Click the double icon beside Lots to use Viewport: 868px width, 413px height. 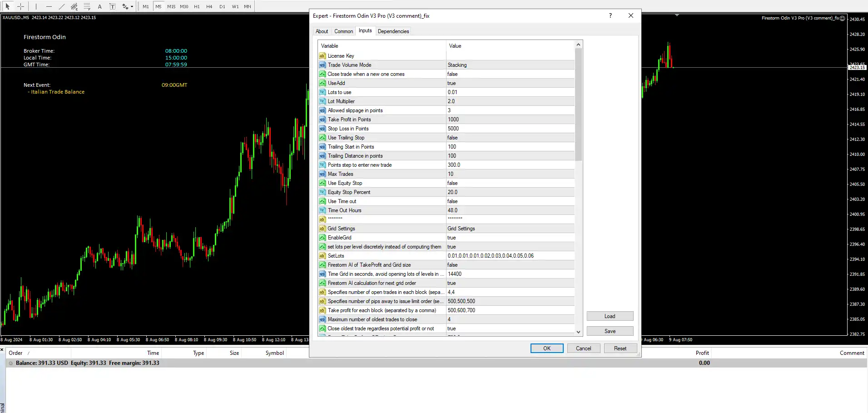[x=322, y=92]
